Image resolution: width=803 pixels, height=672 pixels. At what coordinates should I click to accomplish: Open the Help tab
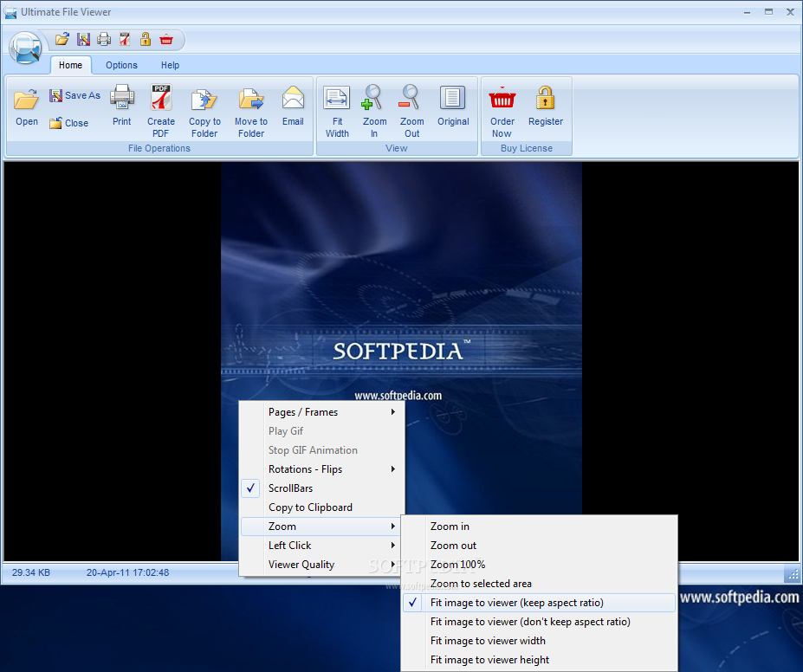170,65
